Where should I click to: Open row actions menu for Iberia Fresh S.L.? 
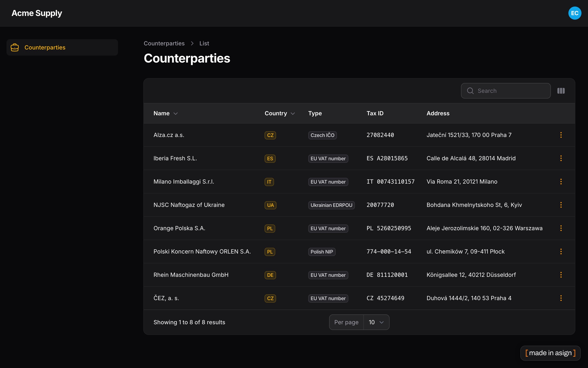561,158
